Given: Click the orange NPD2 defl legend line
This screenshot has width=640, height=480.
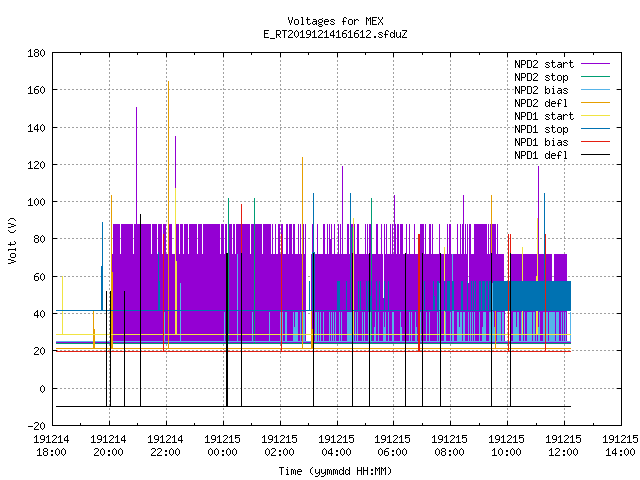Looking at the screenshot, I should click(595, 103).
